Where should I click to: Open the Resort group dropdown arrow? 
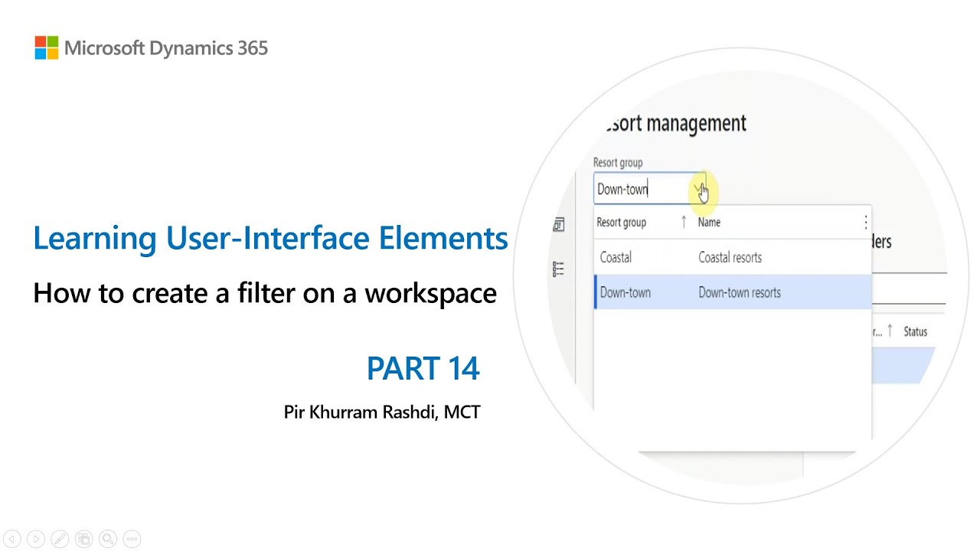pyautogui.click(x=698, y=189)
